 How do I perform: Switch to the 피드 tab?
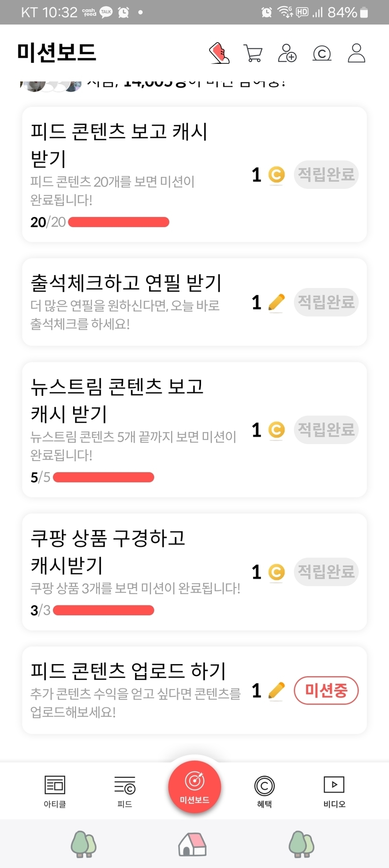(x=125, y=791)
